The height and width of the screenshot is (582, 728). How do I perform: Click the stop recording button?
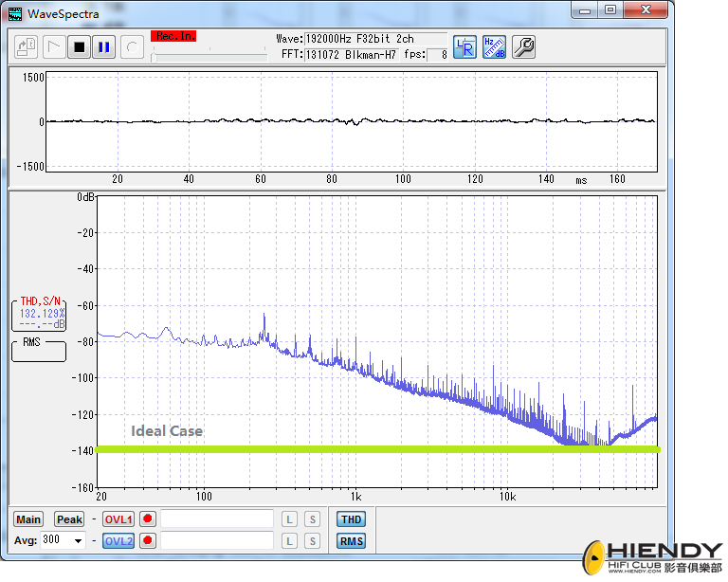tap(80, 46)
